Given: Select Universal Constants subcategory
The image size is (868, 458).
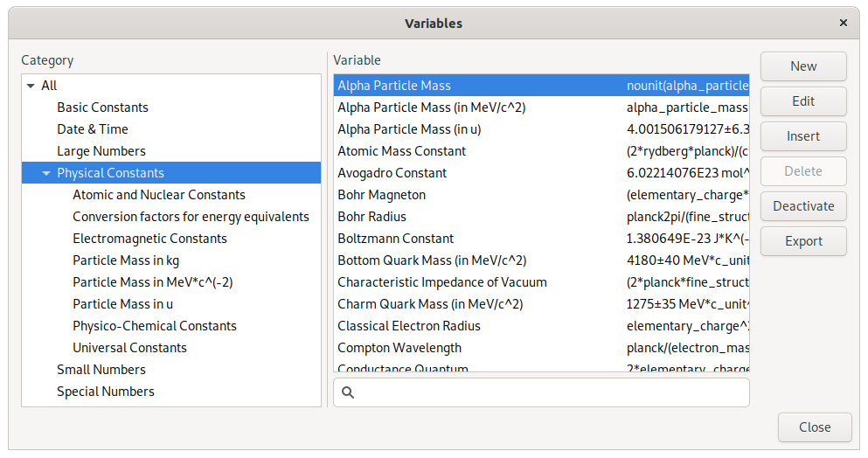Looking at the screenshot, I should [x=129, y=348].
